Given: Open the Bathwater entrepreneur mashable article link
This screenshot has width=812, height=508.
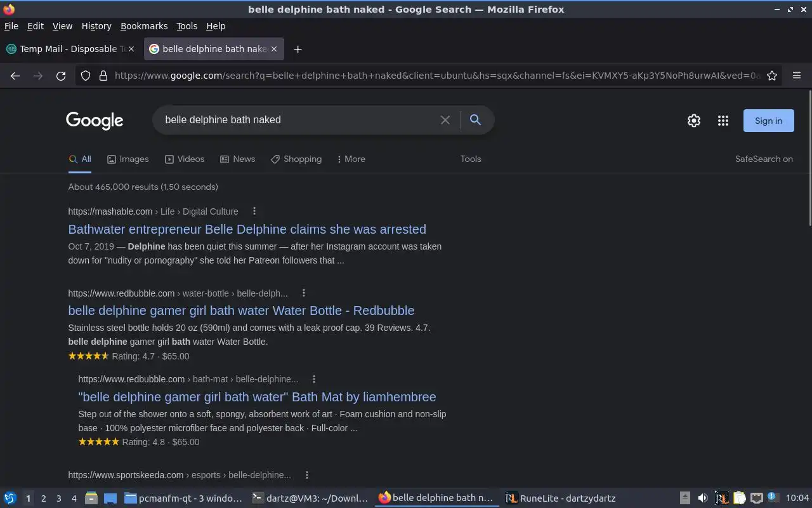Looking at the screenshot, I should (x=247, y=229).
